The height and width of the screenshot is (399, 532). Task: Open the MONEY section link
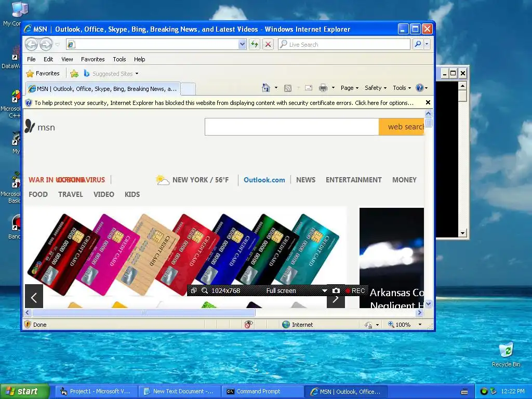tap(404, 180)
